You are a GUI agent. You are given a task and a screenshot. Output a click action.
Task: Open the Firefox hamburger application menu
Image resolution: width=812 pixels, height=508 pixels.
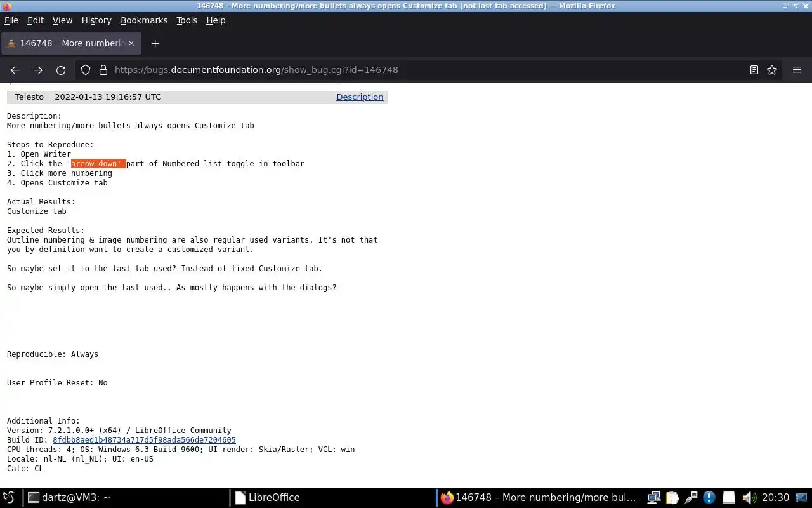[797, 70]
